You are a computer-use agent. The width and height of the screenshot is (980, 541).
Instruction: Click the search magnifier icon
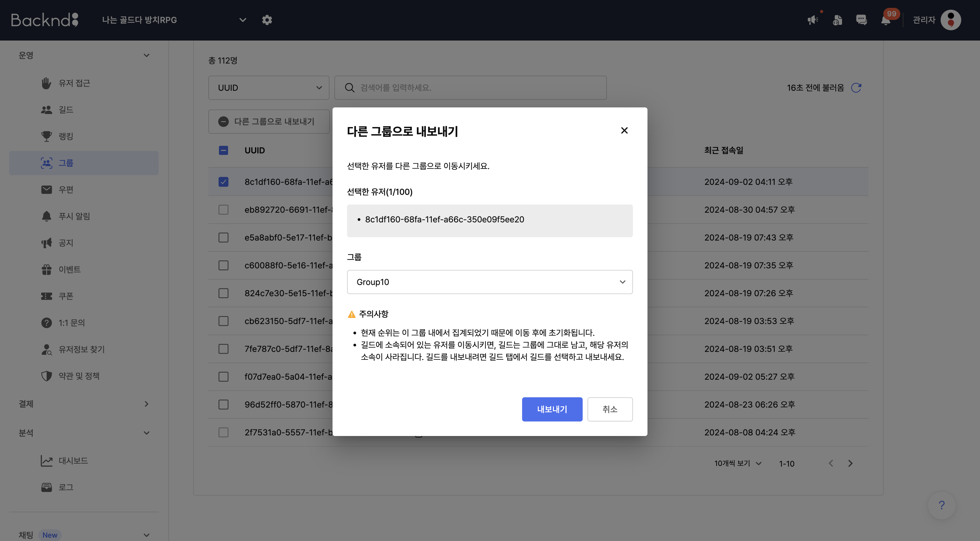click(x=349, y=87)
